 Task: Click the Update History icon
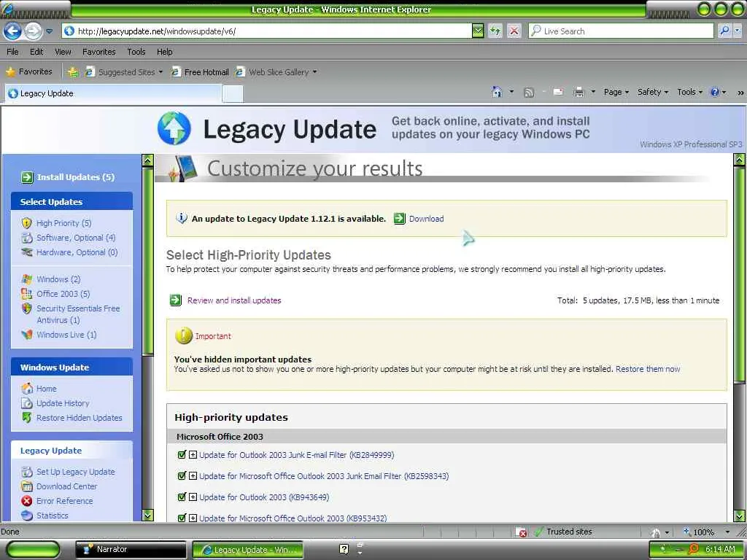tap(27, 403)
